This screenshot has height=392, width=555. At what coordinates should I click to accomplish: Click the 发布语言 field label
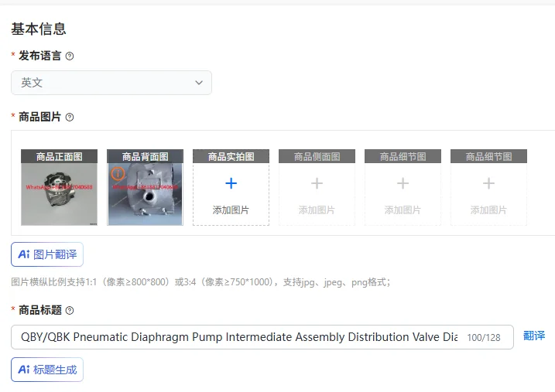coord(39,56)
